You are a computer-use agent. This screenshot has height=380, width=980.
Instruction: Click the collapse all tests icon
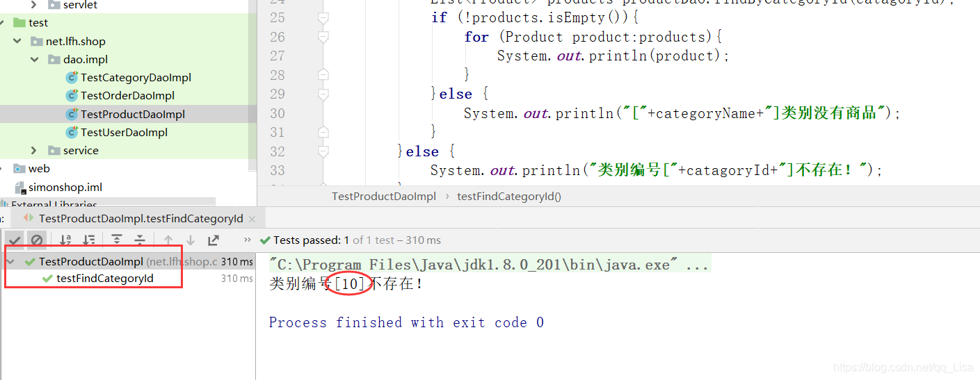[x=140, y=240]
